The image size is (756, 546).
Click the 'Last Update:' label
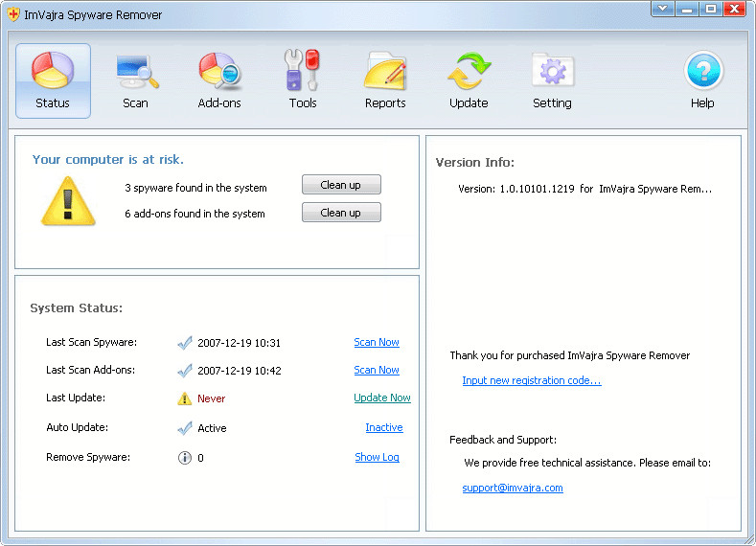click(x=76, y=398)
